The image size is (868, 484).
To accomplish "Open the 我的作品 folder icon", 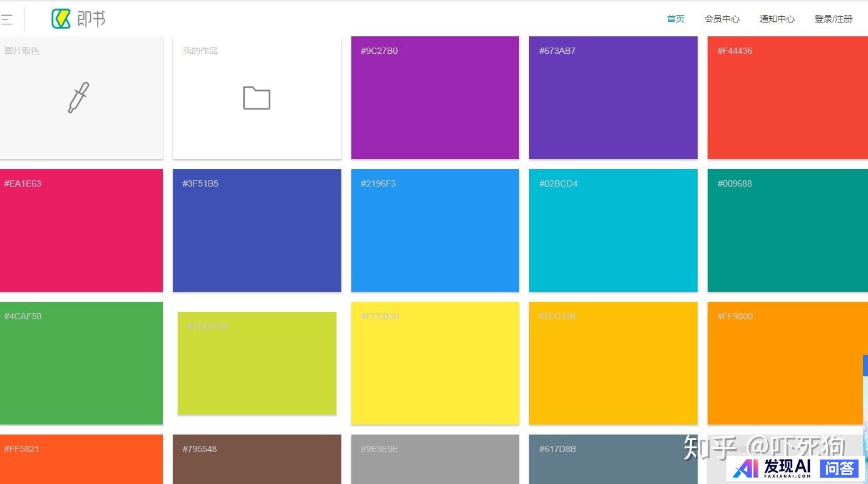I will click(x=256, y=98).
